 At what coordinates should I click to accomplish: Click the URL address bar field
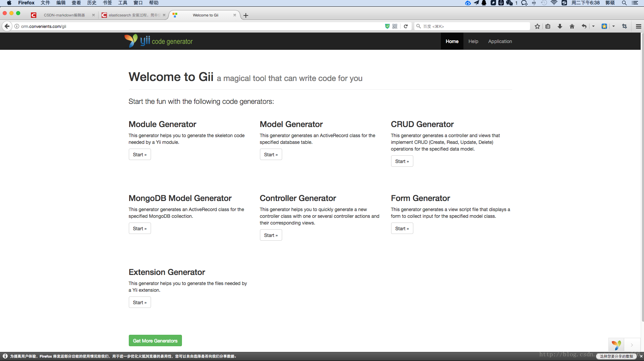click(x=202, y=26)
